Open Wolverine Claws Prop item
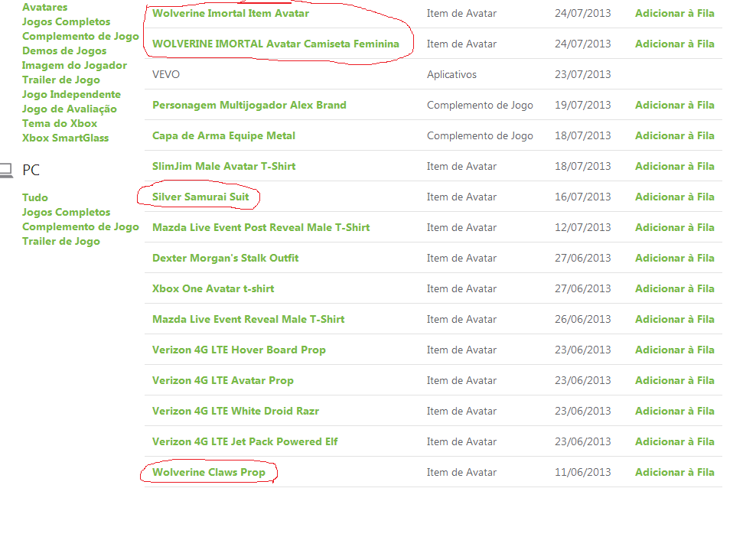Image resolution: width=756 pixels, height=537 pixels. [x=209, y=473]
